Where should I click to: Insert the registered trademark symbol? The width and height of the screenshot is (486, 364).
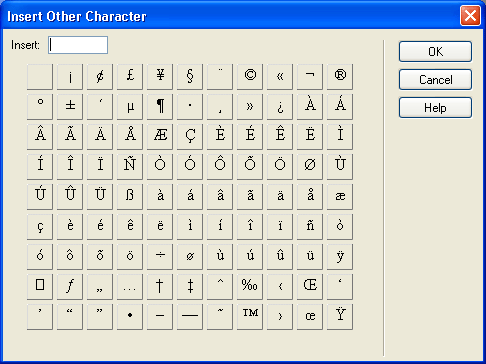coord(340,77)
